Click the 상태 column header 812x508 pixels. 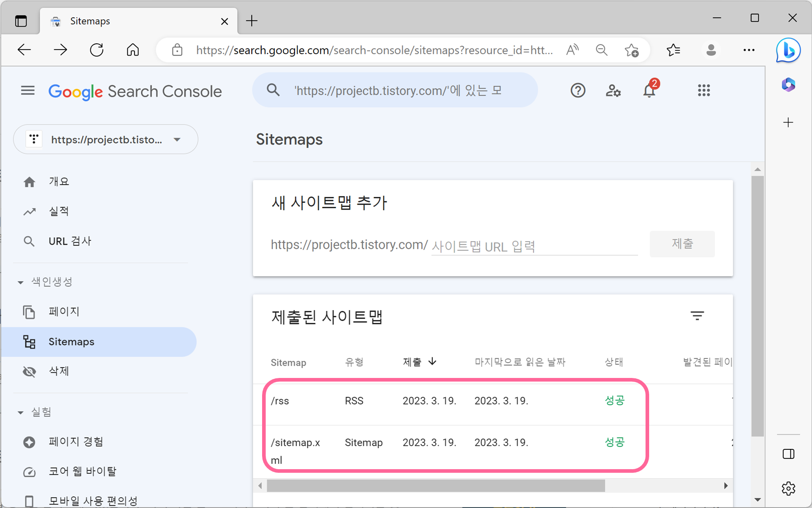[x=614, y=362]
